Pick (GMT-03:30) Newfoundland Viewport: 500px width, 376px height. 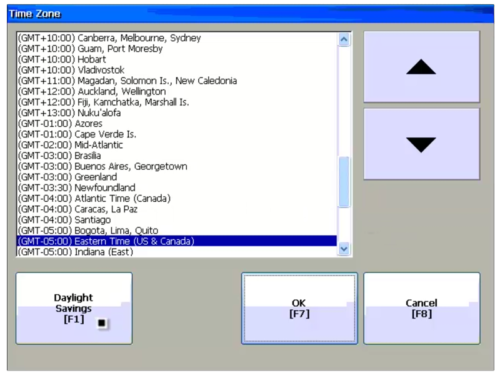pyautogui.click(x=177, y=188)
